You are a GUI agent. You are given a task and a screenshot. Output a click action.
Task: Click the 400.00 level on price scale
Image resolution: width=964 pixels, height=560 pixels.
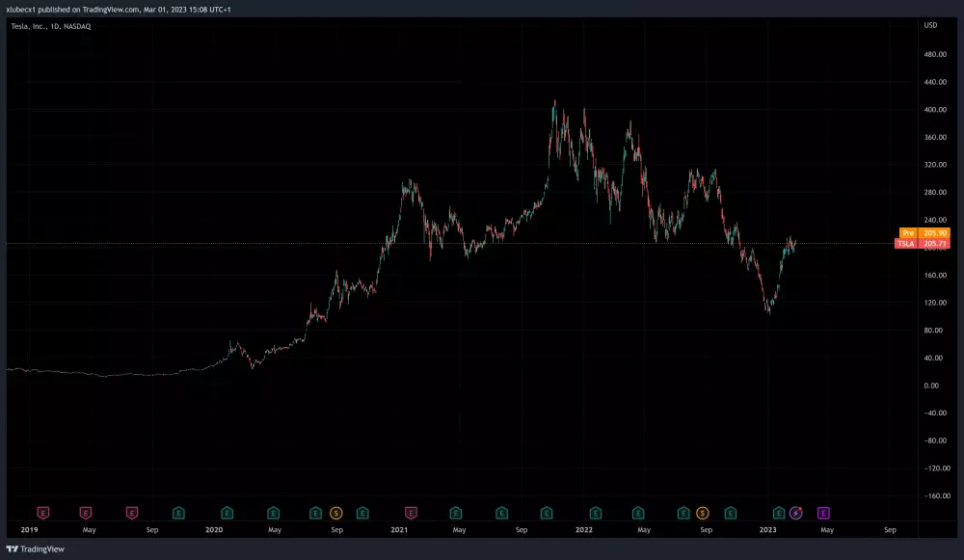933,110
